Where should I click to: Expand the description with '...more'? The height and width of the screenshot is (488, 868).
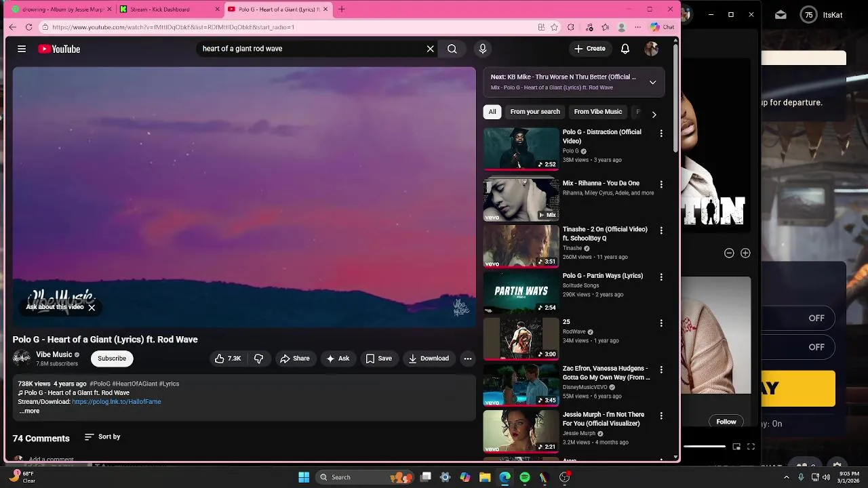[x=29, y=411]
